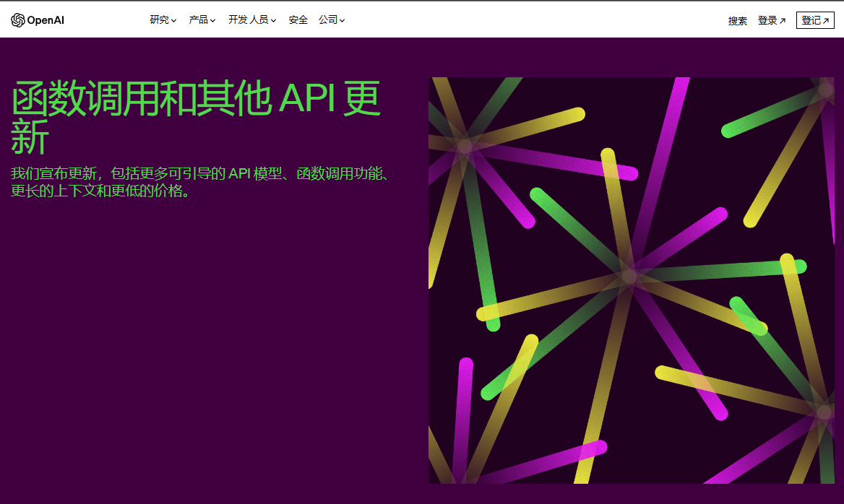Screen dimensions: 844x504
Task: Open the 产品 navigation menu
Action: coord(198,20)
